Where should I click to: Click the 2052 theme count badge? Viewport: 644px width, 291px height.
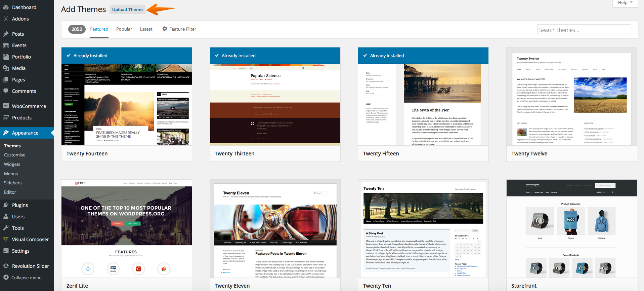pyautogui.click(x=77, y=29)
